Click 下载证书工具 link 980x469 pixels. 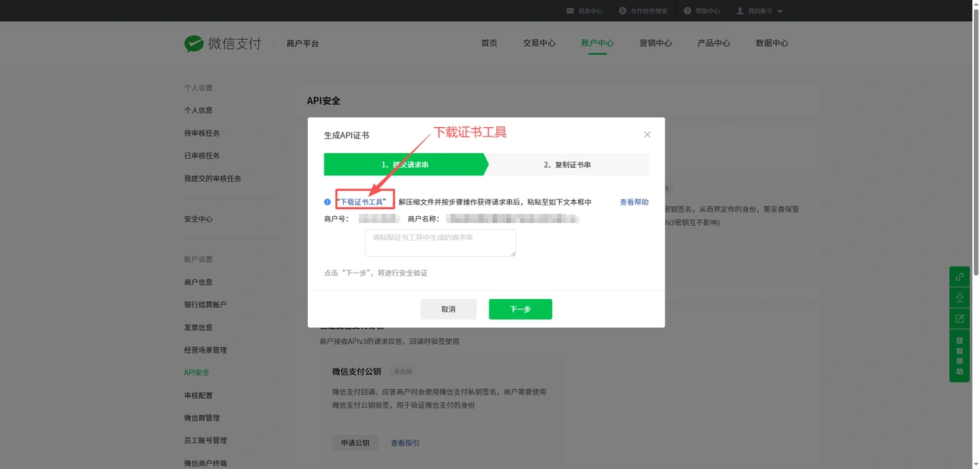[x=361, y=202]
